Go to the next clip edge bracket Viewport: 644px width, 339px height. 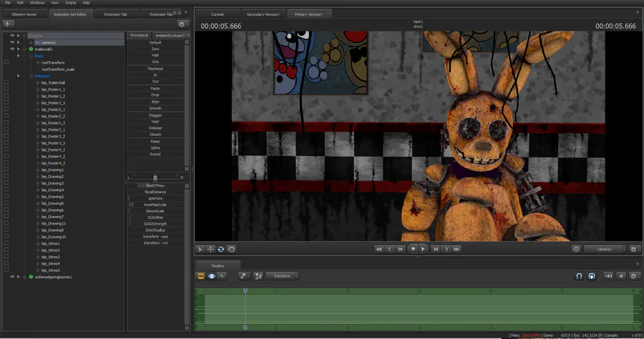coord(447,249)
